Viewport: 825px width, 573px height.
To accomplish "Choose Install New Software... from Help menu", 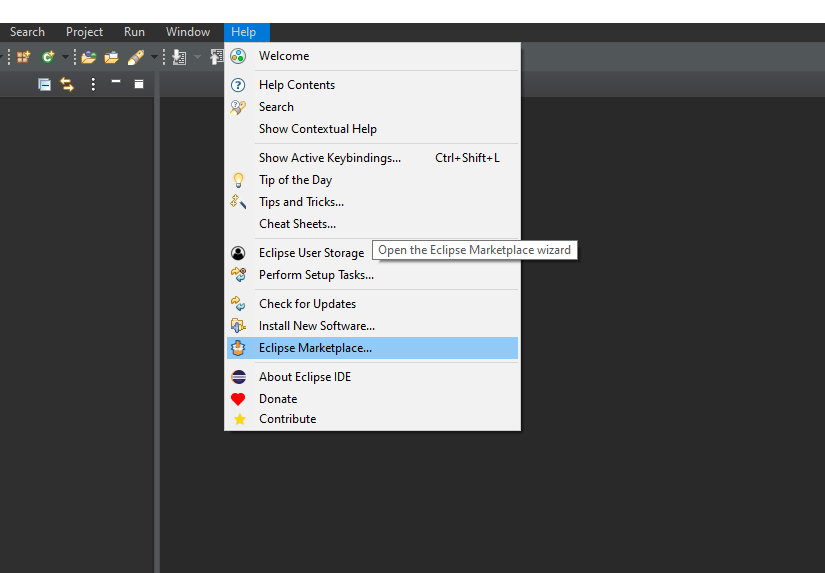I will [316, 326].
